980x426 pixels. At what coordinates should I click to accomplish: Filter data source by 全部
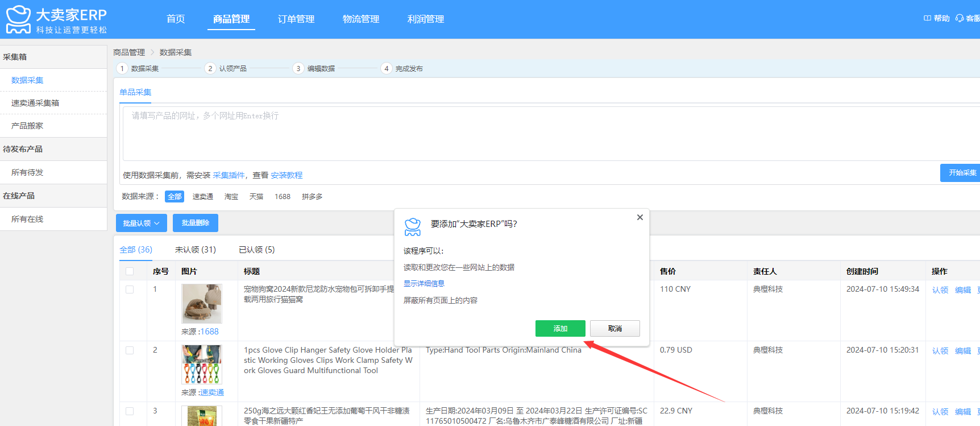pos(175,196)
